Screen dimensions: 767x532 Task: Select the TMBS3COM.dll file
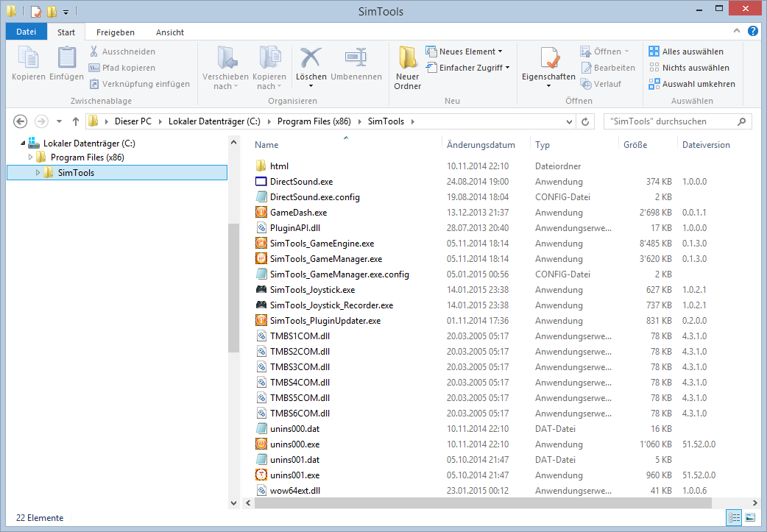[300, 366]
